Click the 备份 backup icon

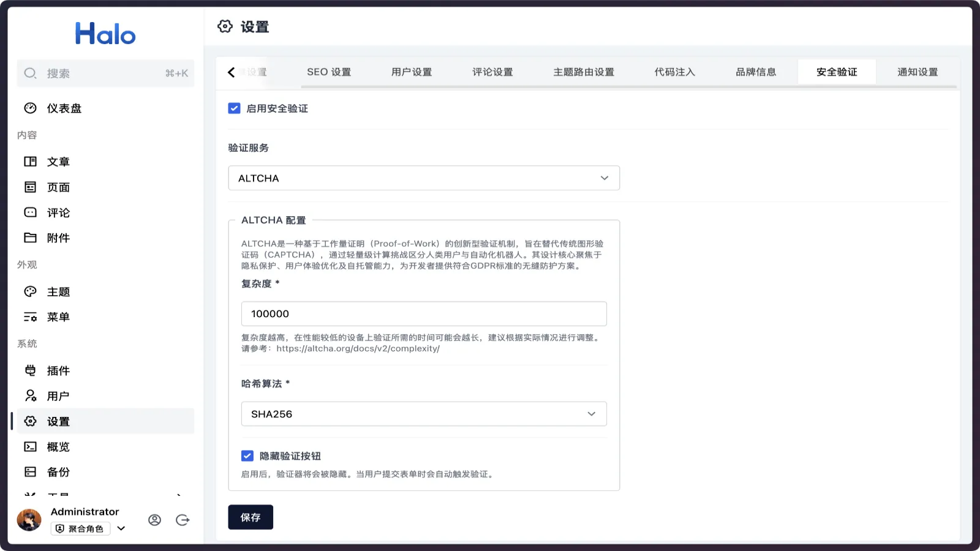pyautogui.click(x=31, y=471)
